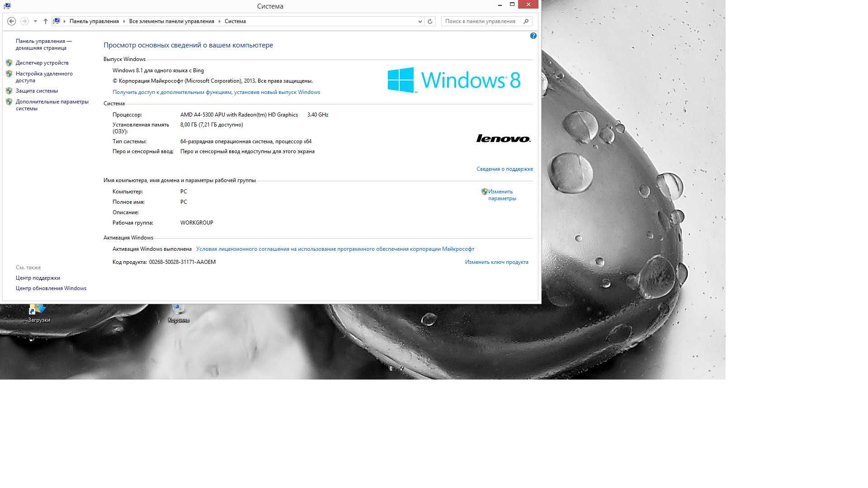Click the search magnifier icon
The width and height of the screenshot is (868, 488).
pos(526,21)
